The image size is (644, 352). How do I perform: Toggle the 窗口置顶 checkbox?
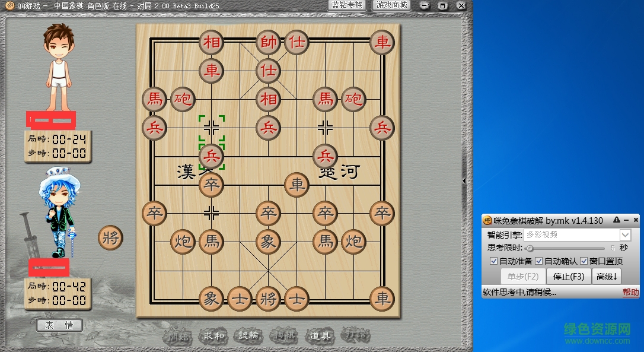(x=583, y=261)
